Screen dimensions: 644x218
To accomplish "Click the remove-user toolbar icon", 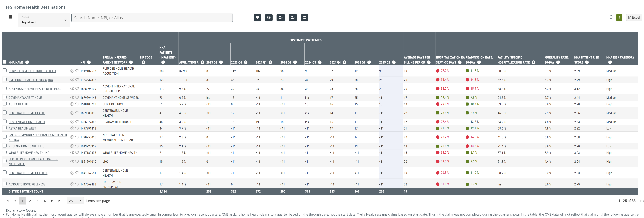I will point(293,17).
